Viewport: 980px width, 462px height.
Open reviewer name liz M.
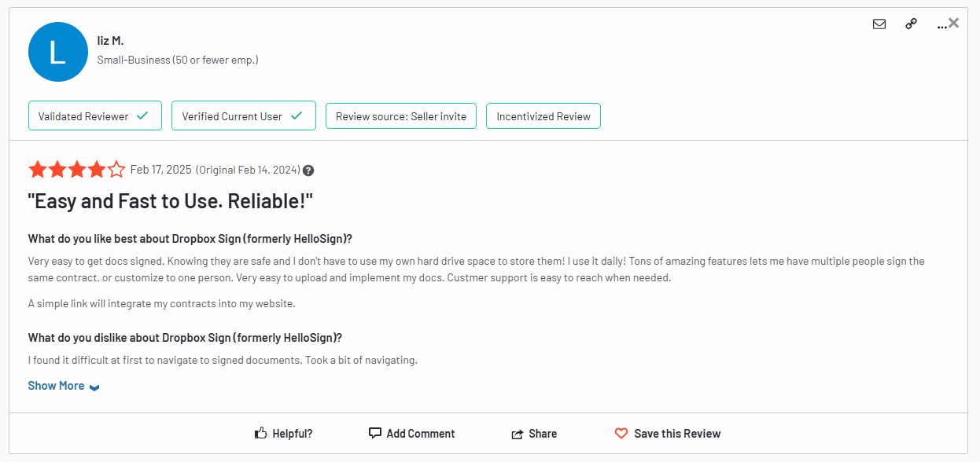tap(110, 41)
